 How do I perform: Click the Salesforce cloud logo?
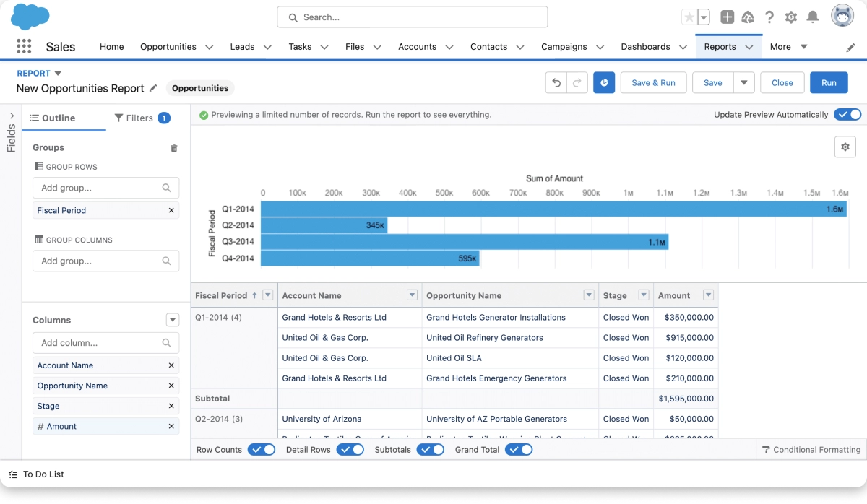[x=30, y=16]
